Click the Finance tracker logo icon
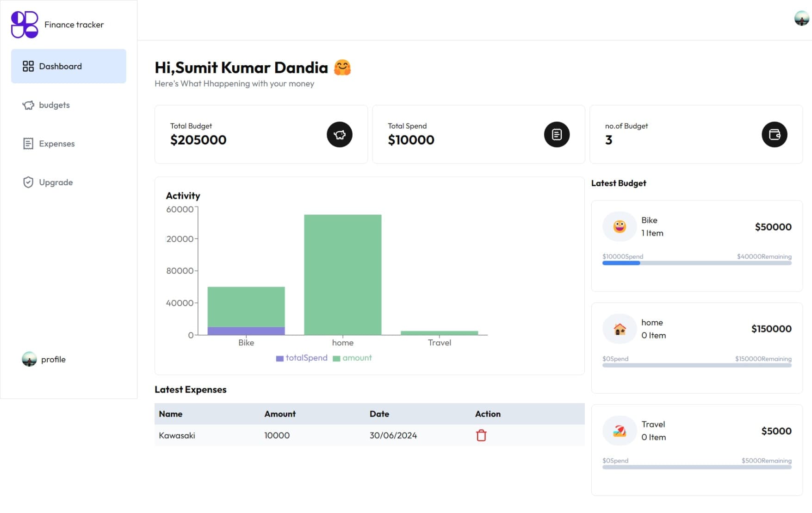812x513 pixels. click(25, 25)
